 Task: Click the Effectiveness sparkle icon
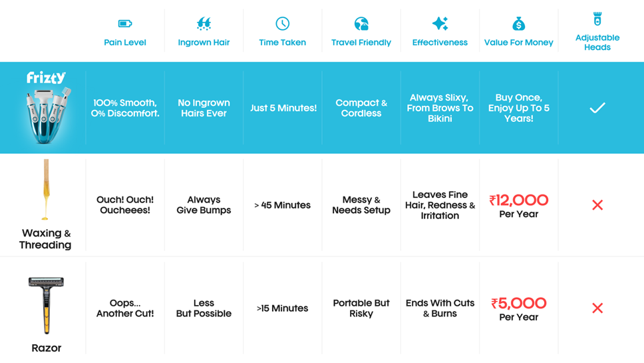(440, 24)
